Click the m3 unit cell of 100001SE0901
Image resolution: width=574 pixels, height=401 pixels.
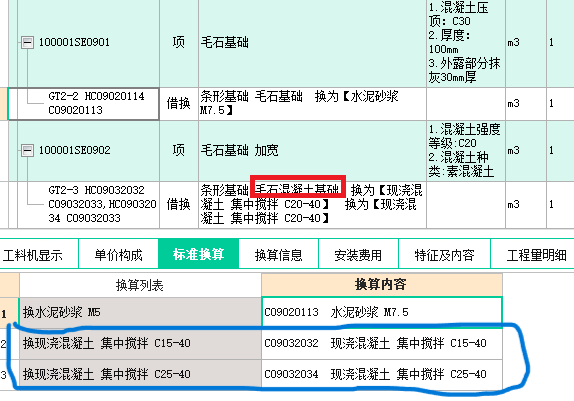pyautogui.click(x=526, y=43)
